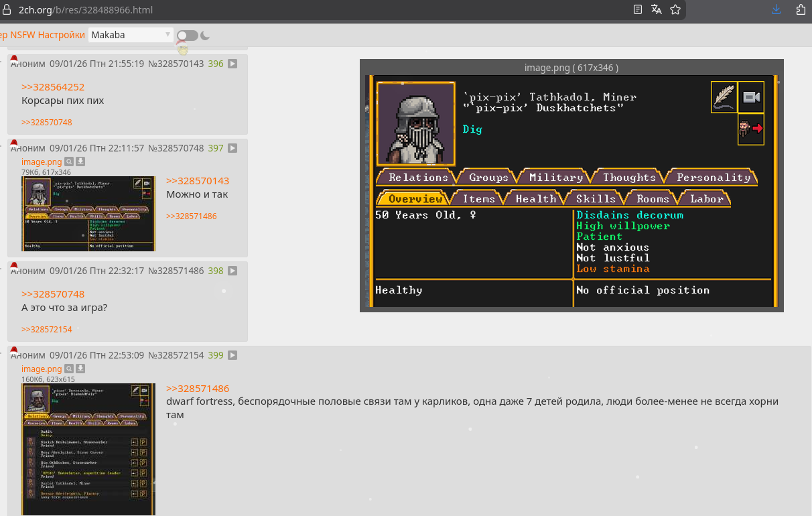Follow quote link >>328570748 in post 398
Image resolution: width=812 pixels, height=516 pixels.
click(x=53, y=294)
